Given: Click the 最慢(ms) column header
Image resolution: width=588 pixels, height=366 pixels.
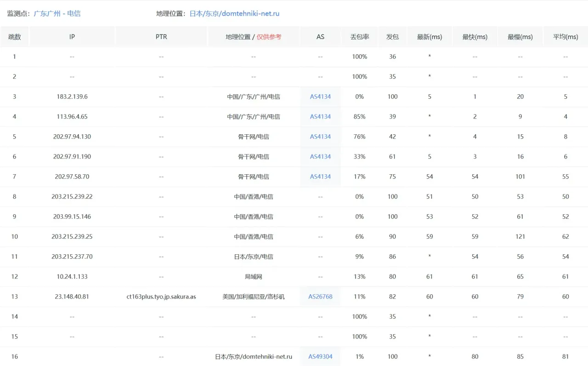Looking at the screenshot, I should pos(520,37).
